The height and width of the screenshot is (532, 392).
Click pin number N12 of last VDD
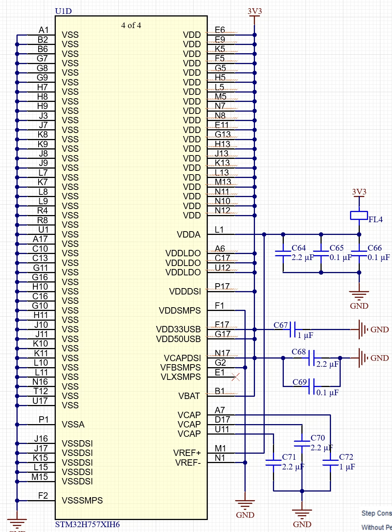(x=222, y=211)
